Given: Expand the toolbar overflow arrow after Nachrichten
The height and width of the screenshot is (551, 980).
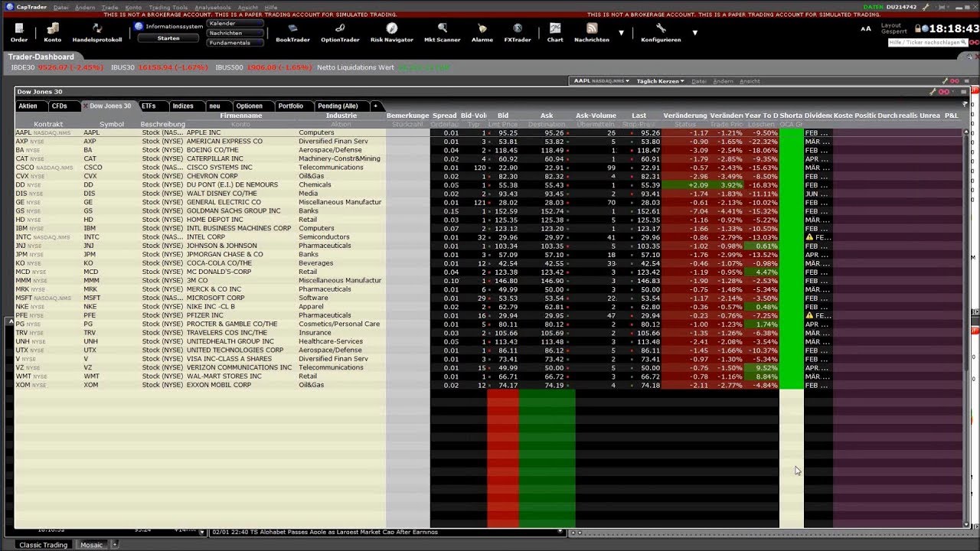Looking at the screenshot, I should (621, 33).
